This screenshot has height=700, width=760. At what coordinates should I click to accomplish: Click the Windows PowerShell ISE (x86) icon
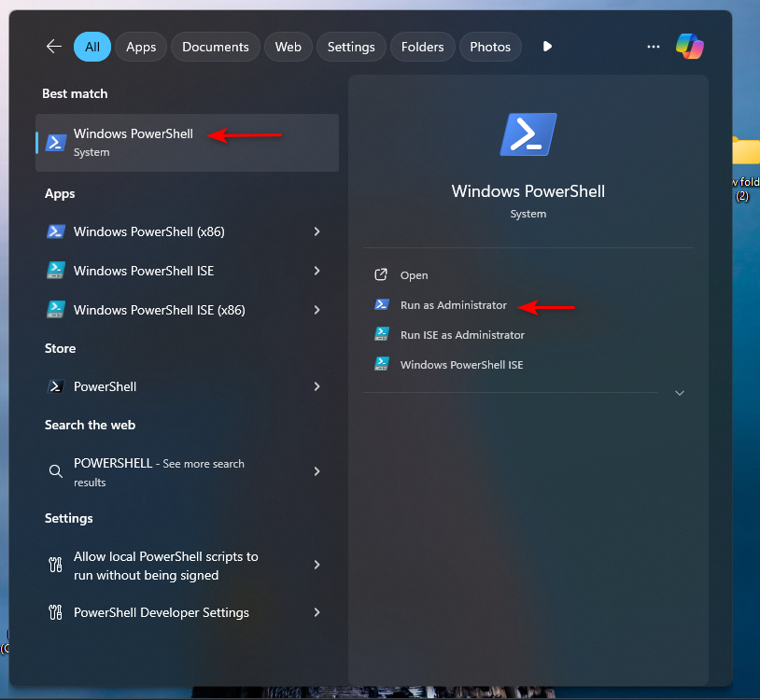tap(56, 310)
